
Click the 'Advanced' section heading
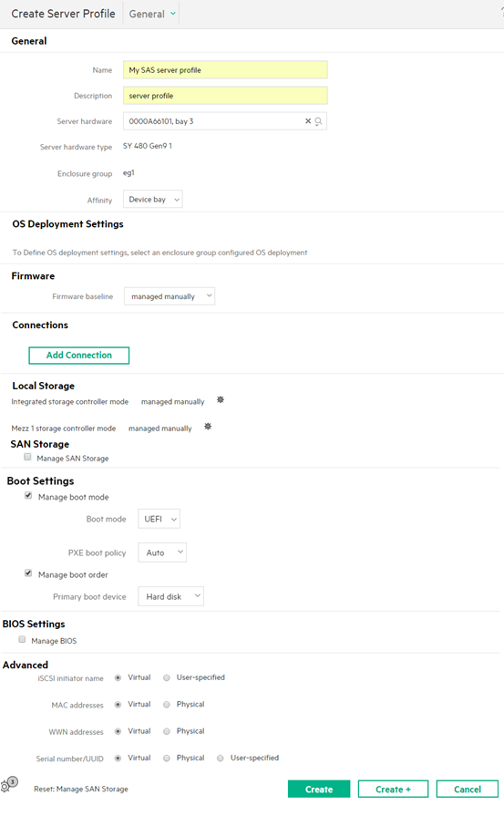(26, 665)
